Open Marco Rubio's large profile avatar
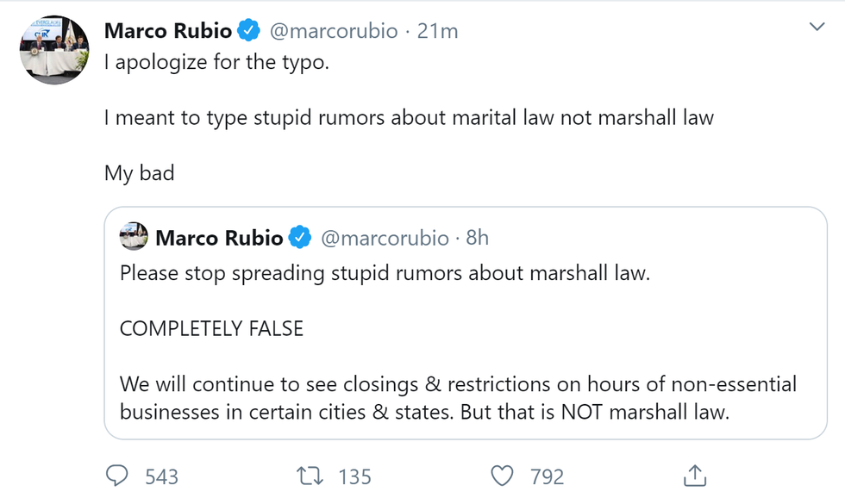 pos(55,51)
